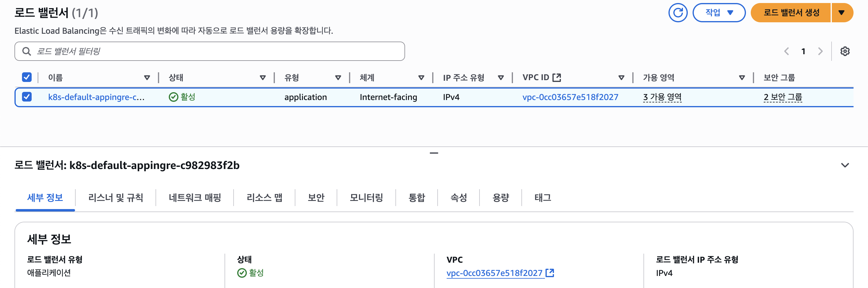
Task: Switch to the 리스너 및 규칙 tab
Action: pos(115,197)
